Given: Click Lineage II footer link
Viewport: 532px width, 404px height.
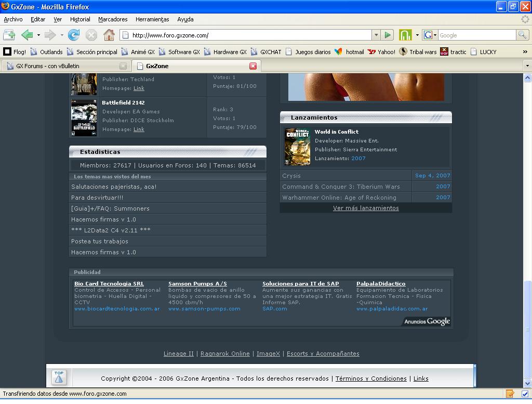Looking at the screenshot, I should click(179, 354).
